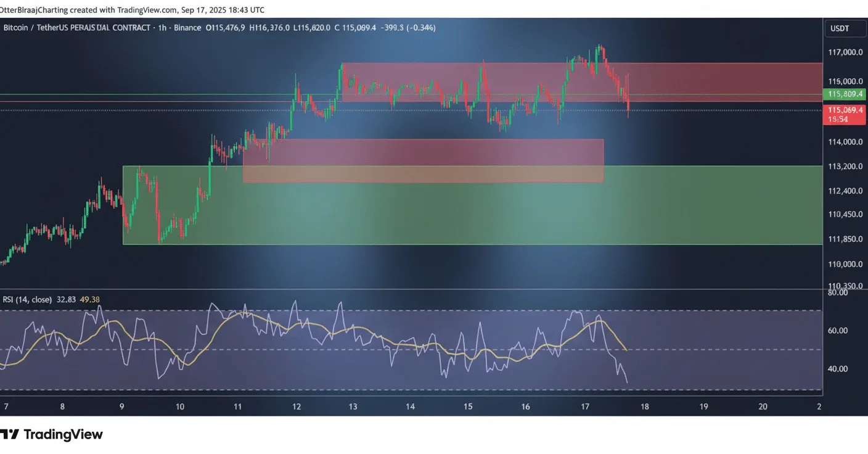Image resolution: width=868 pixels, height=454 pixels.
Task: Click the TradingView logo at the bottom
Action: 52,434
